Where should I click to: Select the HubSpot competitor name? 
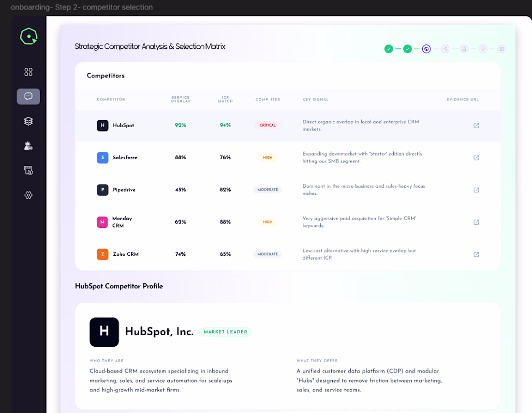[123, 125]
